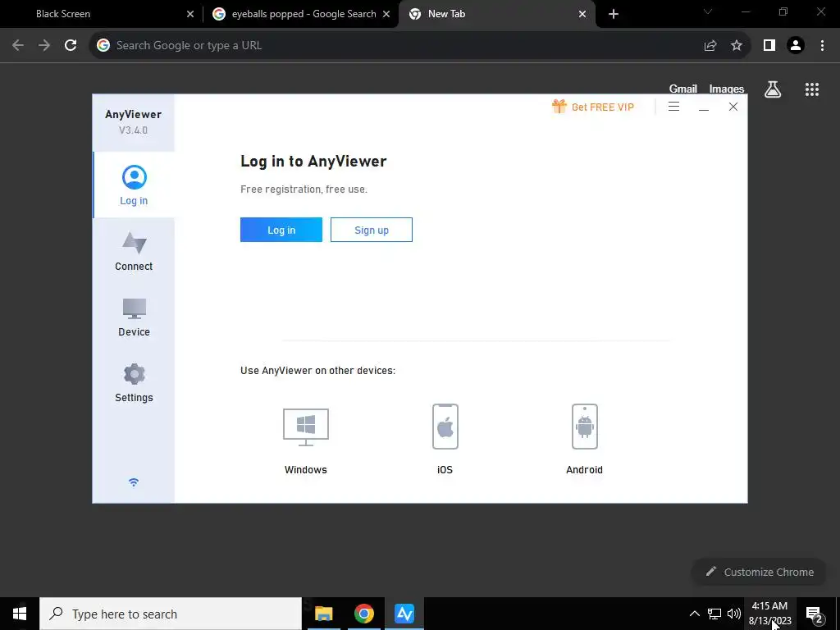
Task: Open AnyViewer Settings in sidebar
Action: (x=134, y=383)
